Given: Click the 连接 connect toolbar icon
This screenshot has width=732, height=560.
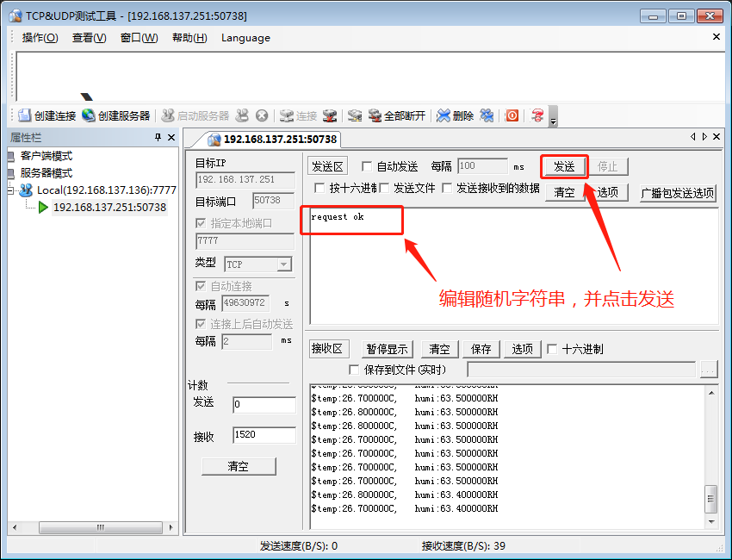Looking at the screenshot, I should click(x=286, y=115).
